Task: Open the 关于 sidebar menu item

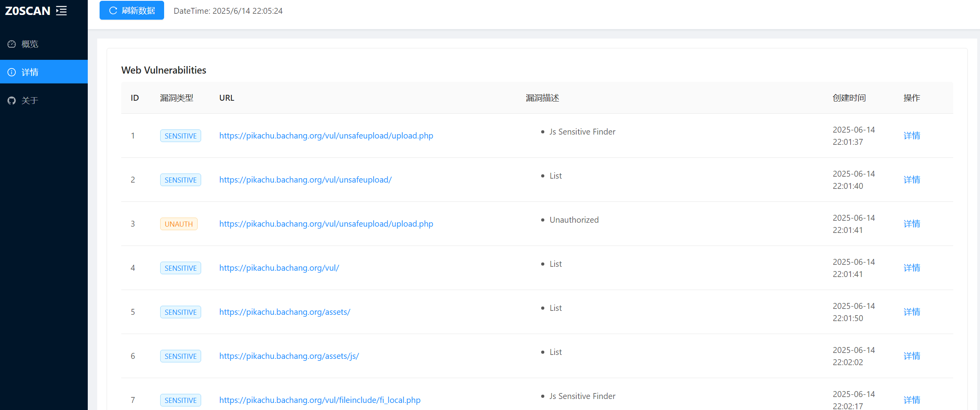Action: [x=44, y=101]
